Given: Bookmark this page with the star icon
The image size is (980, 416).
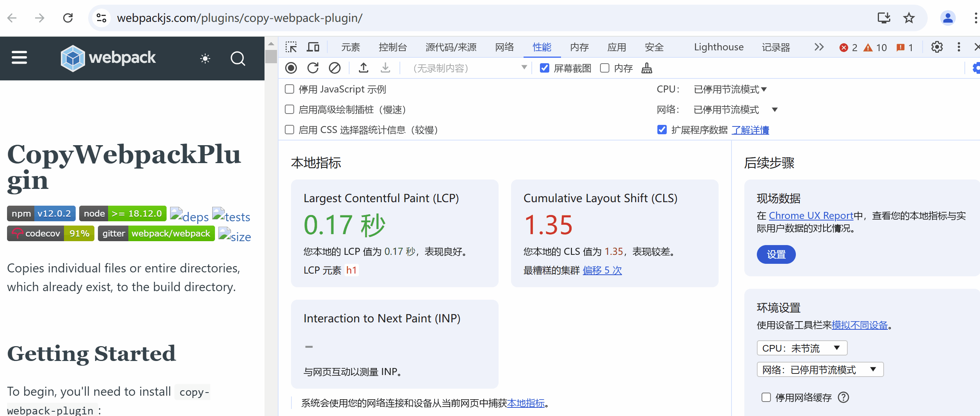Looking at the screenshot, I should point(909,18).
